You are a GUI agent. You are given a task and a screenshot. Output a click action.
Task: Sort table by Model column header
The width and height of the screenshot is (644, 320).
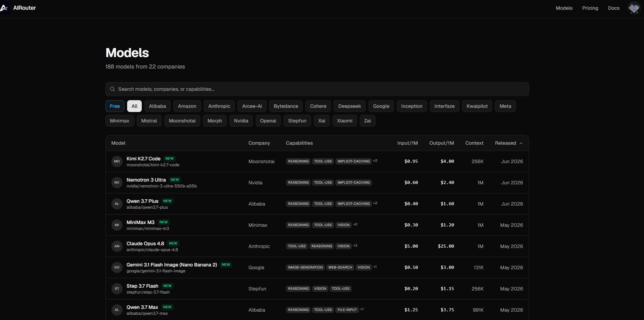tap(118, 143)
